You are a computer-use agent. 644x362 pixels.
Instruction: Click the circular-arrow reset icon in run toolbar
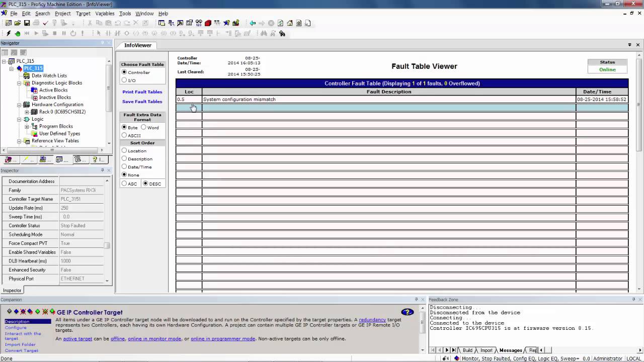pyautogui.click(x=73, y=33)
